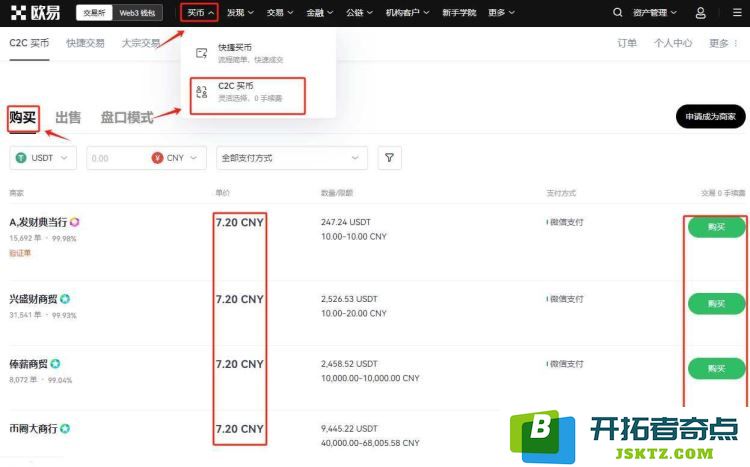Click the 9,445.22 USDT quantity

tap(349, 429)
